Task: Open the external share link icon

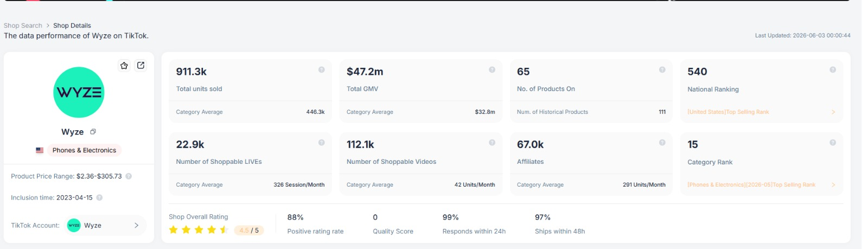Action: (x=141, y=65)
